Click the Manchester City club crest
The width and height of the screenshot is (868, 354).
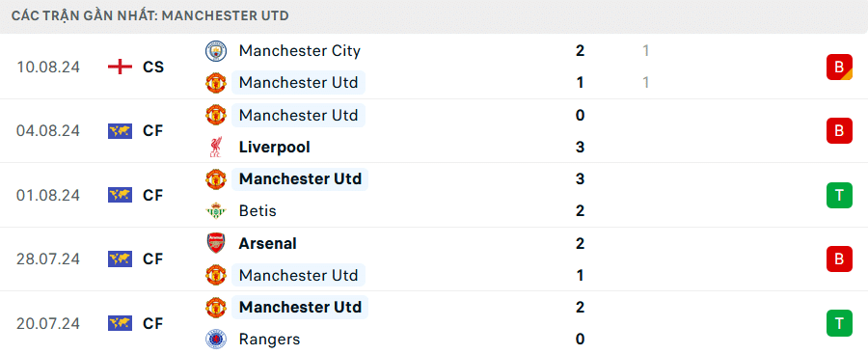(216, 51)
